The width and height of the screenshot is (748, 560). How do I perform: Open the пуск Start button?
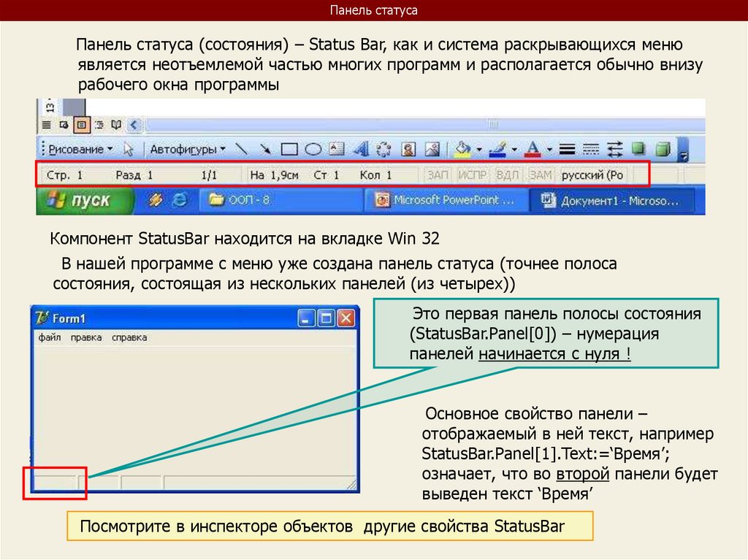click(85, 201)
